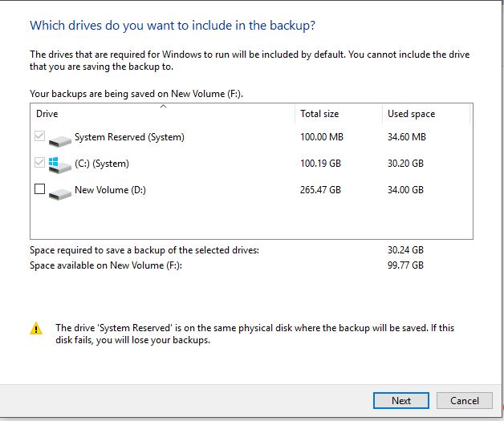This screenshot has width=504, height=421.
Task: Click the System Reserved checkbox
Action: coord(39,136)
